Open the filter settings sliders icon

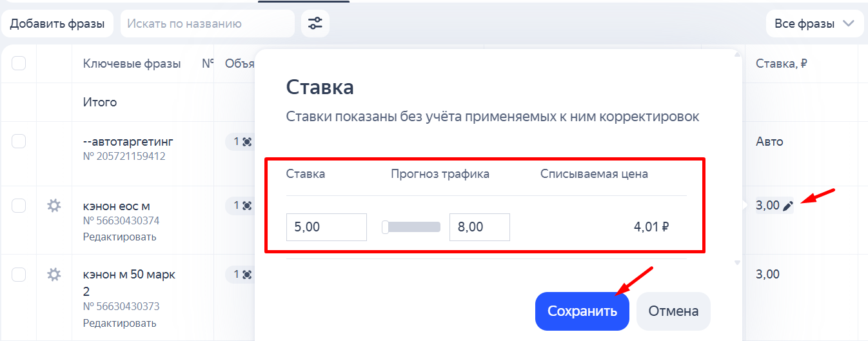click(x=315, y=24)
